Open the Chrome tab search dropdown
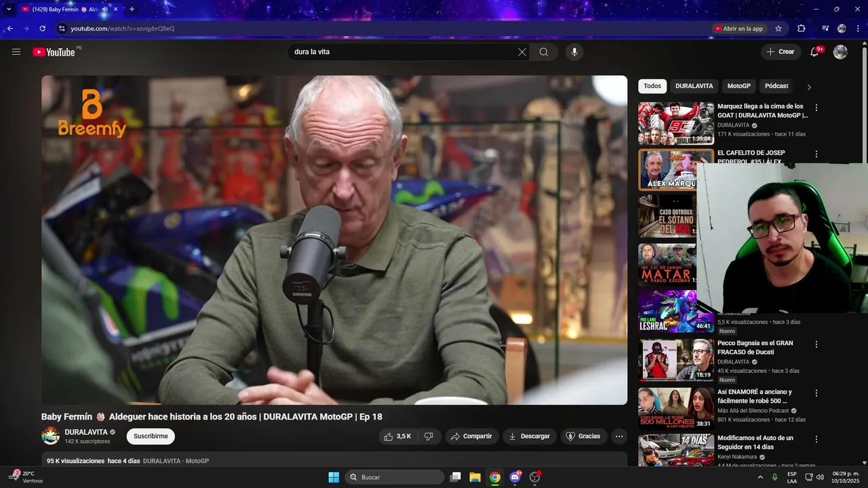The width and height of the screenshot is (868, 488). coord(9,9)
